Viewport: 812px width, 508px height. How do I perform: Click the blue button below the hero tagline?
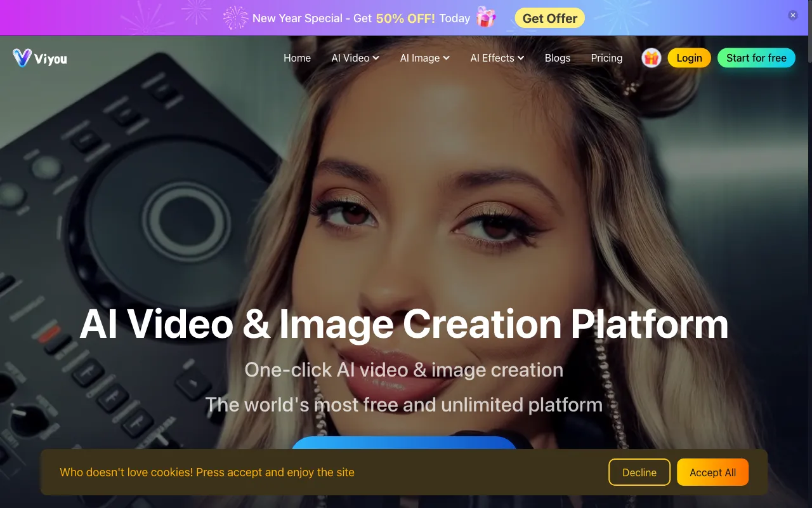tap(404, 443)
